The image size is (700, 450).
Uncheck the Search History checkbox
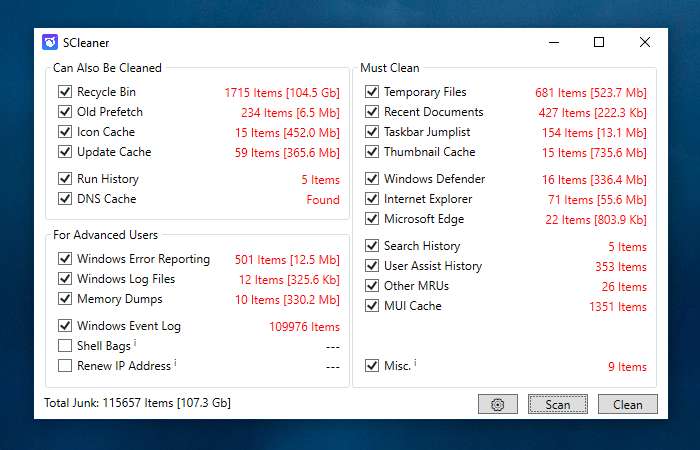[x=372, y=246]
